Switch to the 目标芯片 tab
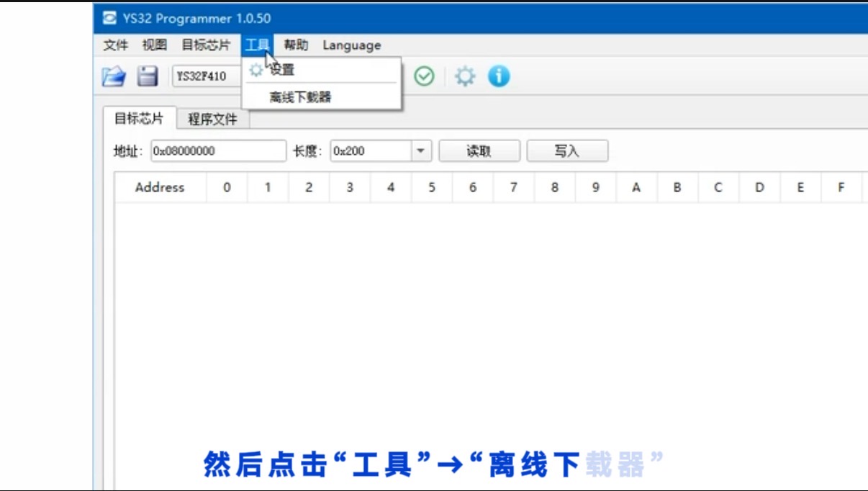868x491 pixels. 140,118
